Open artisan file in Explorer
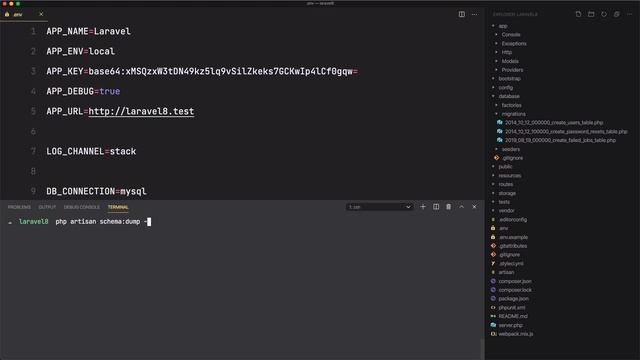 point(506,272)
